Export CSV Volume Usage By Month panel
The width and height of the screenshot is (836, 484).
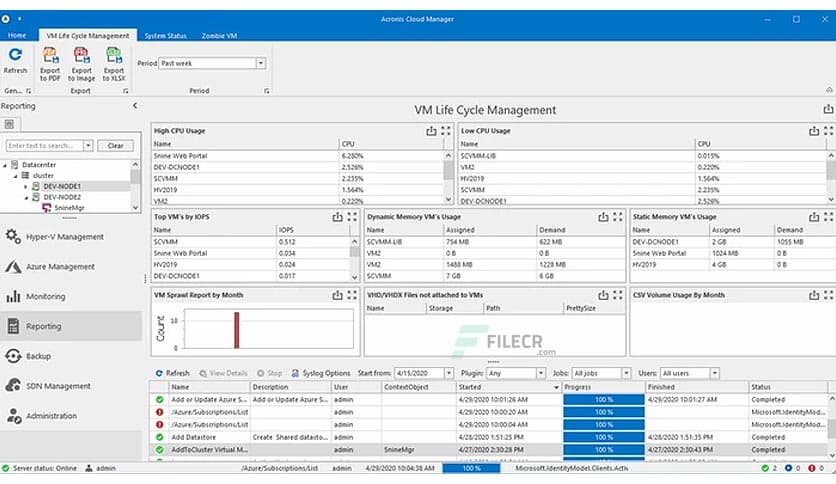[814, 295]
